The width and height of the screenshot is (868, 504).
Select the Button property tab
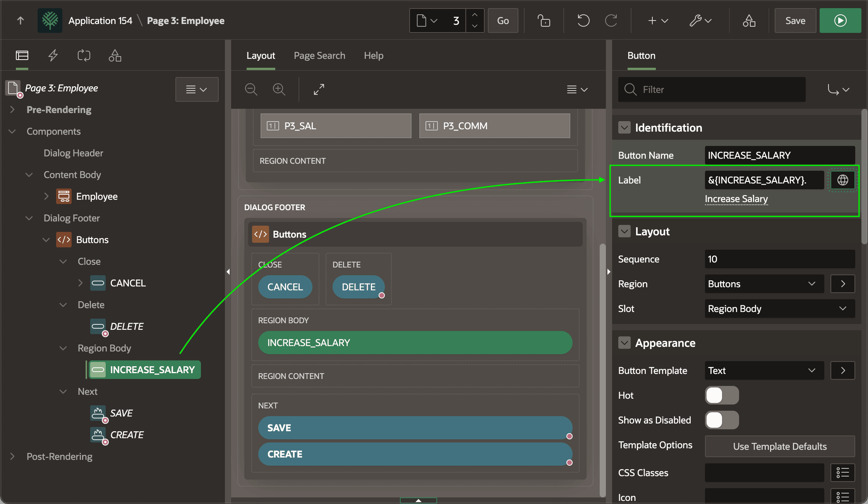641,56
